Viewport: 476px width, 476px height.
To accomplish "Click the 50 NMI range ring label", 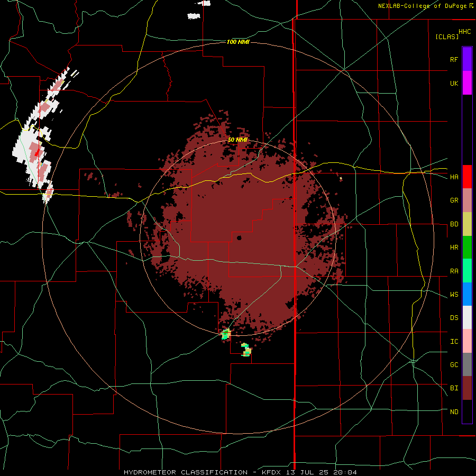I will (x=237, y=140).
